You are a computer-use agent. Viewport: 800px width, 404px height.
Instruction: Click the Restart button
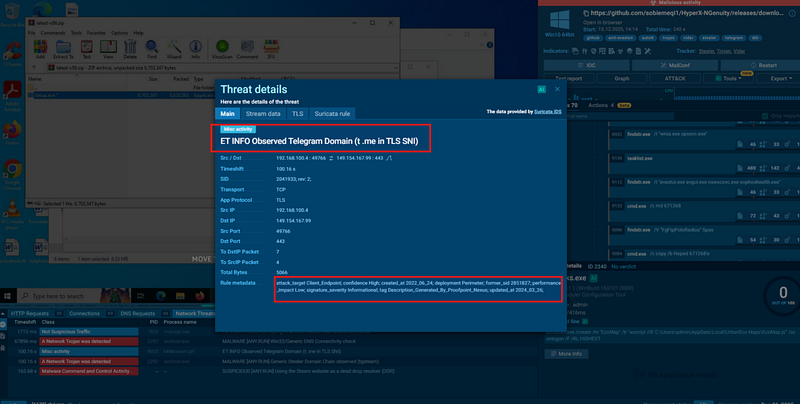tap(762, 65)
